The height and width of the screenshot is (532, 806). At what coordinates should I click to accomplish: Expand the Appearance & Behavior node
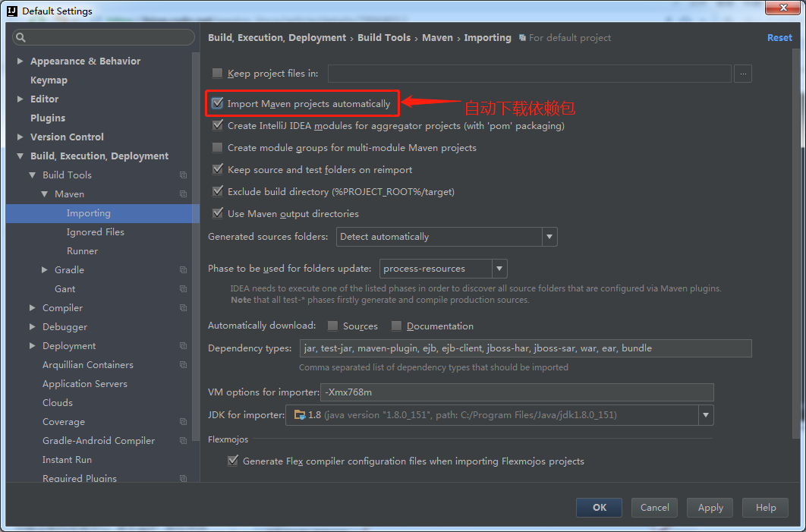click(20, 61)
